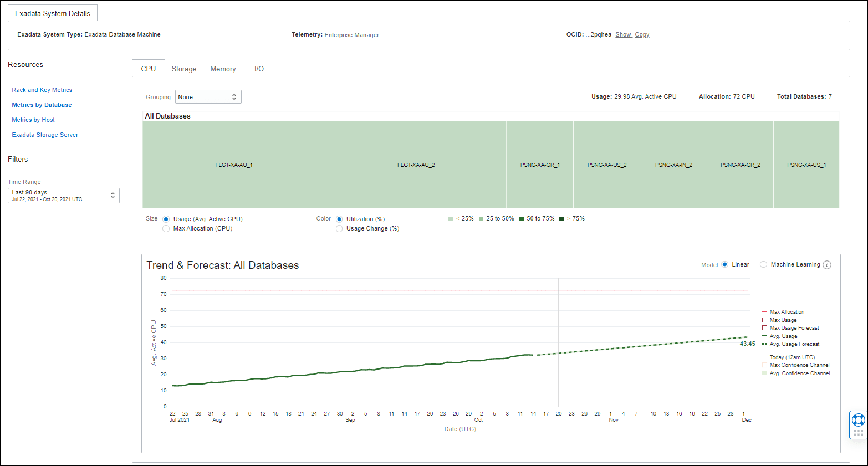Screen dimensions: 868x466
Task: Click the FLGT-XA-AU_2 database tile
Action: click(x=415, y=164)
